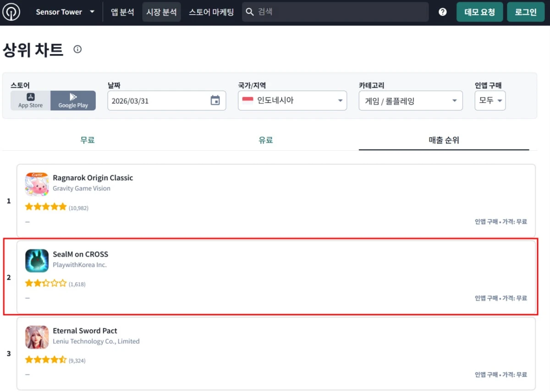Click the Ragnarok Origin Classic app icon
The width and height of the screenshot is (550, 392).
(x=37, y=184)
